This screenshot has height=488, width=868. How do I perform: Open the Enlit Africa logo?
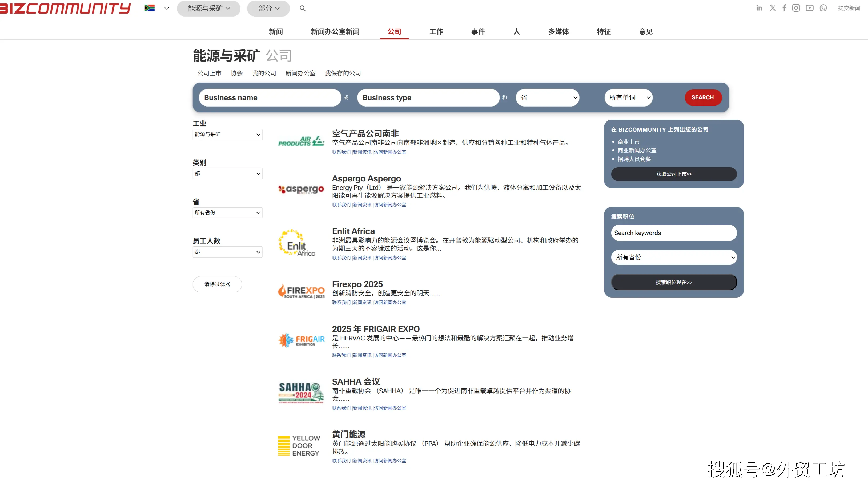297,243
